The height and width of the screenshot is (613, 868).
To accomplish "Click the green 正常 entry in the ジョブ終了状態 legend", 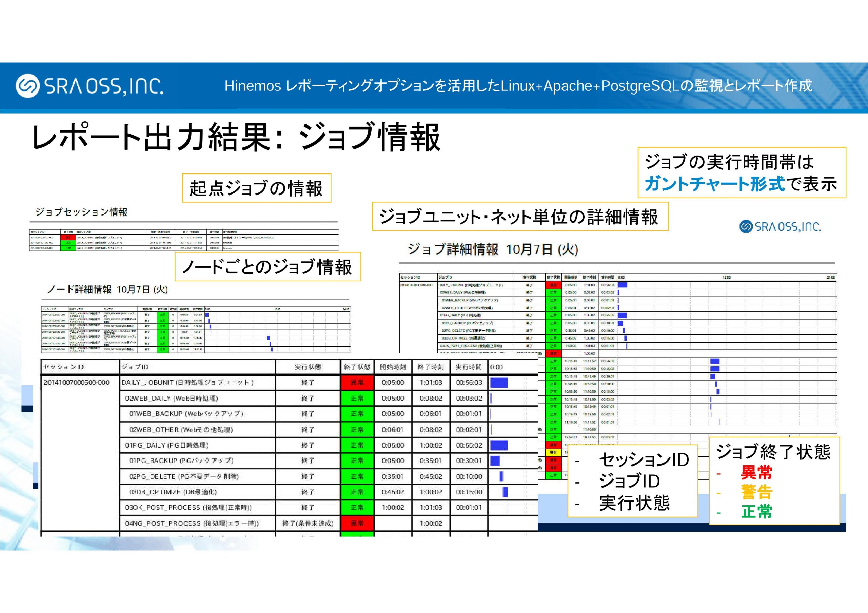I will 756,512.
